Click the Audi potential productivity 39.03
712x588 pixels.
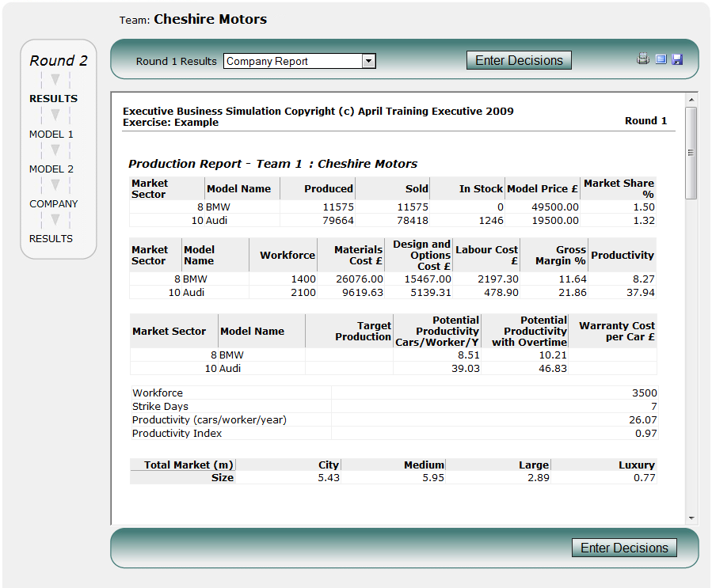[x=466, y=369]
